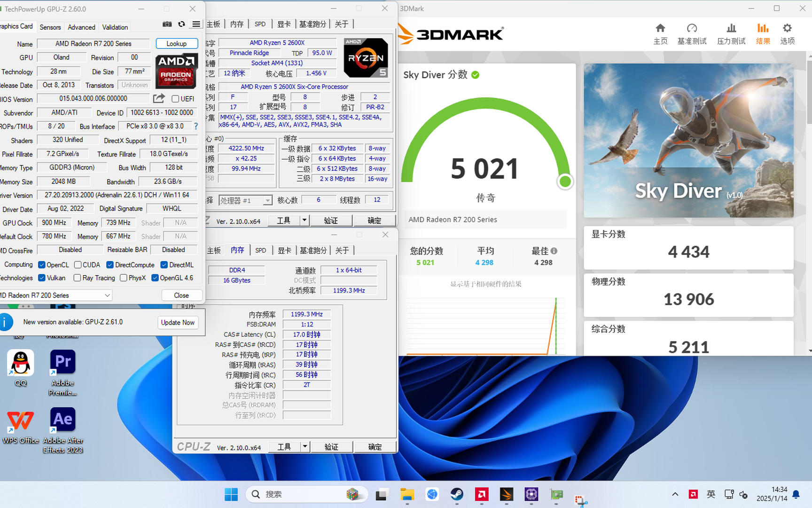Switch to the Validation tab in GPU-Z
Viewport: 812px width, 508px height.
pyautogui.click(x=115, y=27)
